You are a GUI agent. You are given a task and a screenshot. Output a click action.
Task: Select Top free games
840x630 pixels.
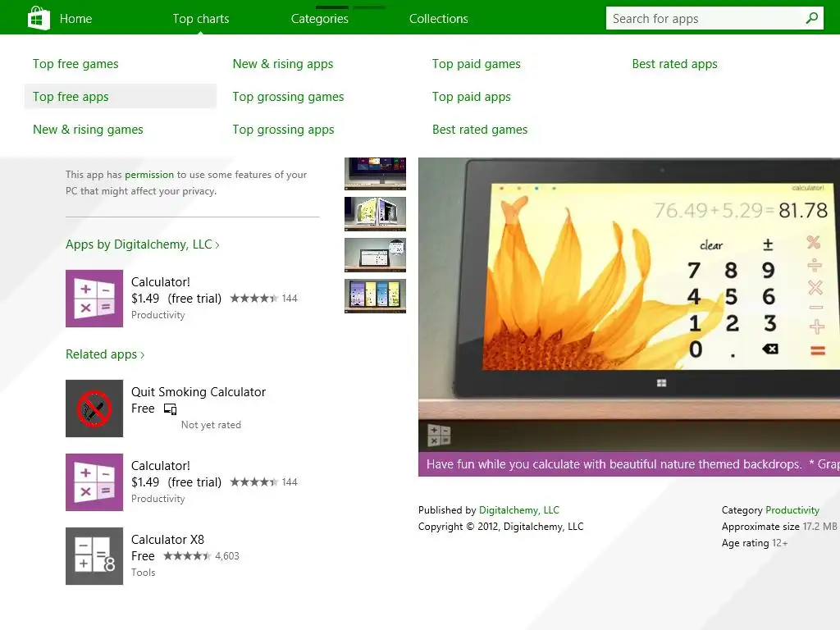point(75,64)
